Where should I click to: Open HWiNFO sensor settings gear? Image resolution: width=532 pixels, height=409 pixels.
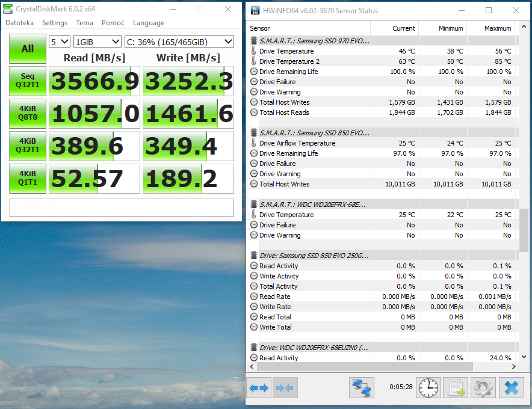click(483, 388)
